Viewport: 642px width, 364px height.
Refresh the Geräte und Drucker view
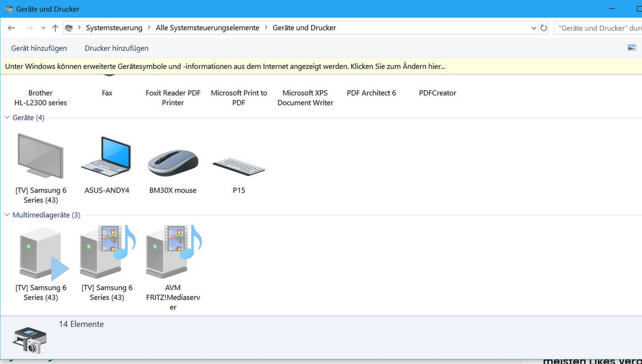[543, 28]
